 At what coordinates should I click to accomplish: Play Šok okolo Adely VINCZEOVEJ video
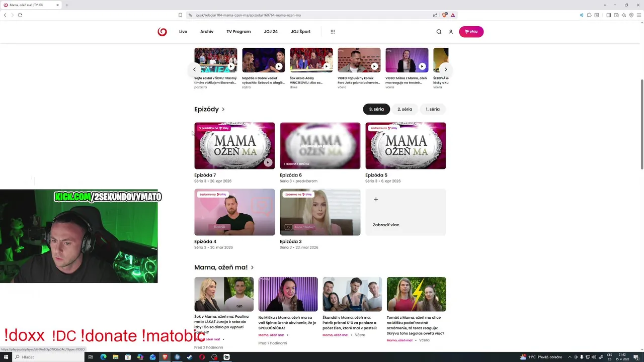[x=311, y=60]
